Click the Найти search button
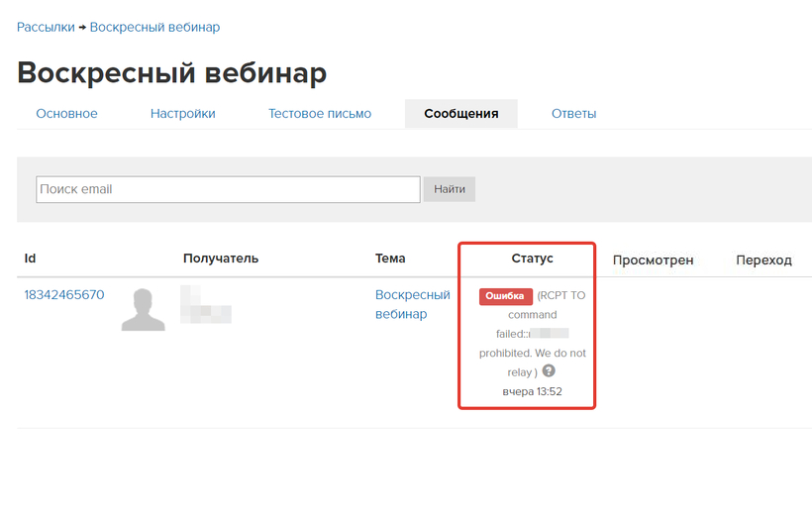The width and height of the screenshot is (812, 522). coord(450,189)
